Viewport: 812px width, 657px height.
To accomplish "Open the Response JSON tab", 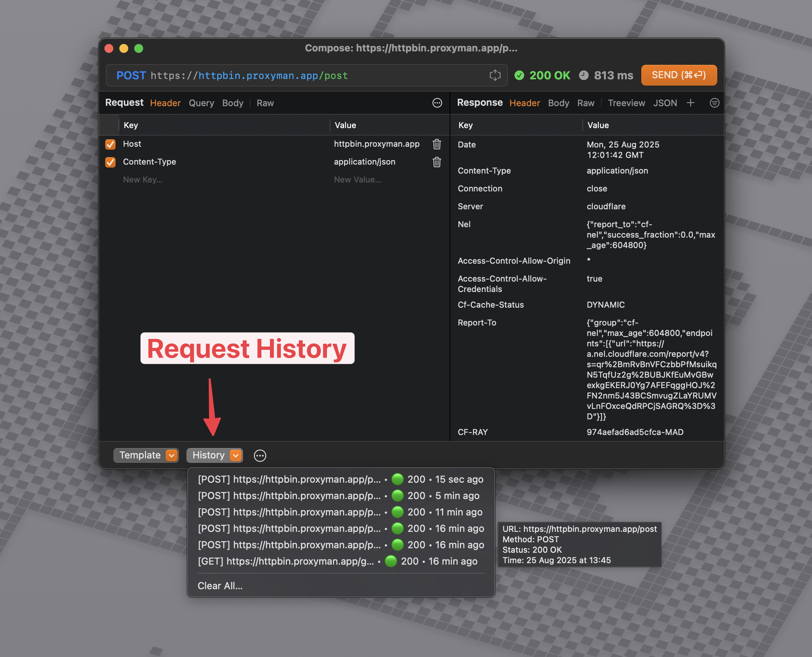I will [x=665, y=103].
